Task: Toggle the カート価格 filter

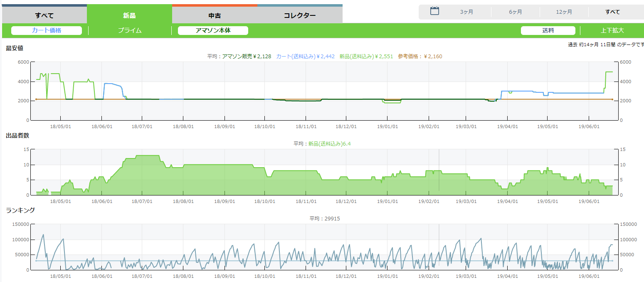Action: pyautogui.click(x=47, y=30)
